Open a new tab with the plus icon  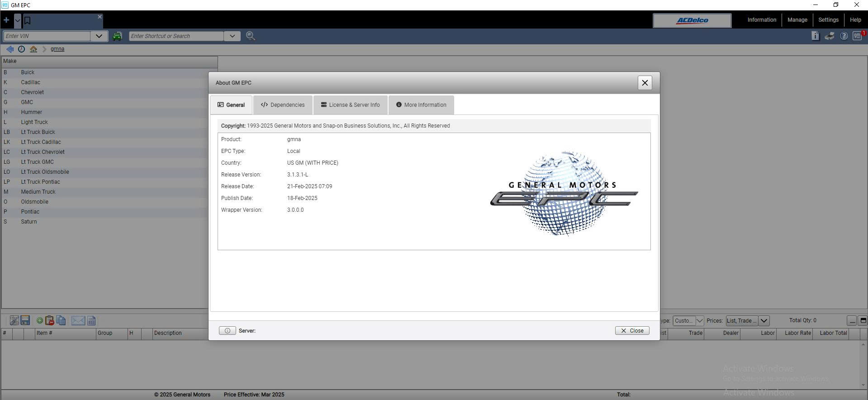coord(6,20)
